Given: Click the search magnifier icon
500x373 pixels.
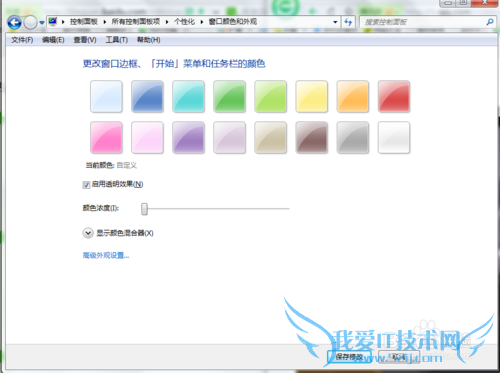Looking at the screenshot, I should (x=490, y=22).
